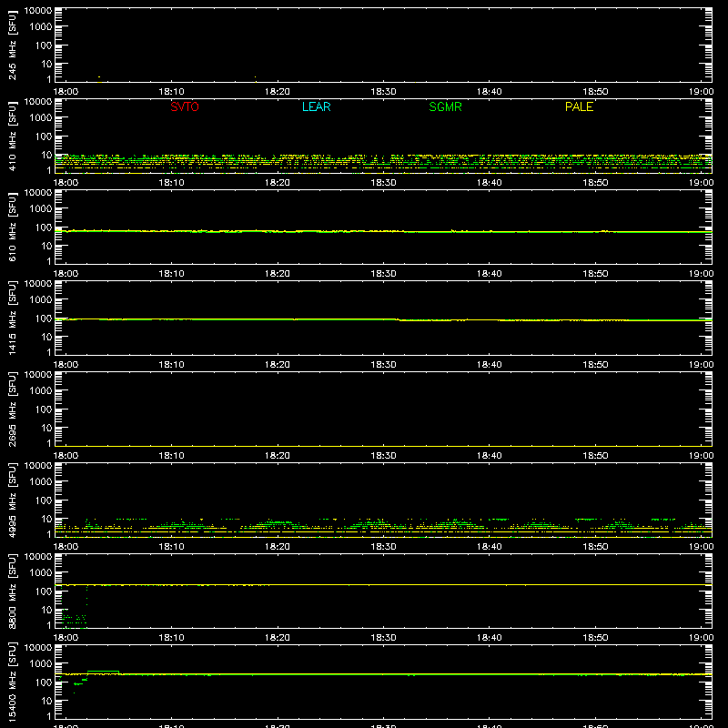
Task: Select the '610 MHz [SFU]' axis title
Action: pyautogui.click(x=12, y=227)
